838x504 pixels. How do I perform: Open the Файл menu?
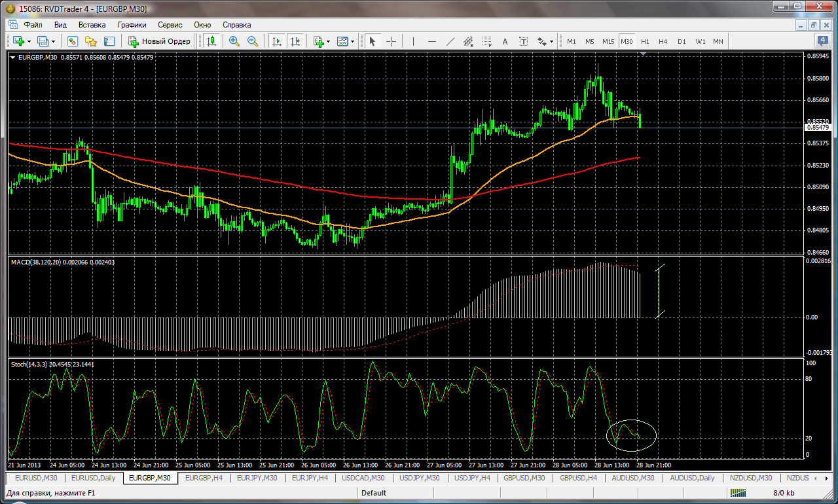tap(33, 25)
